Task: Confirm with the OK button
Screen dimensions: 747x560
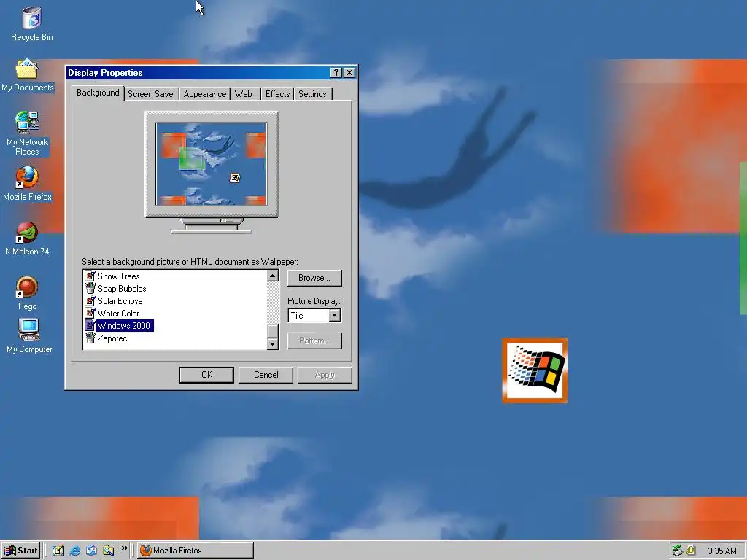Action: point(206,375)
